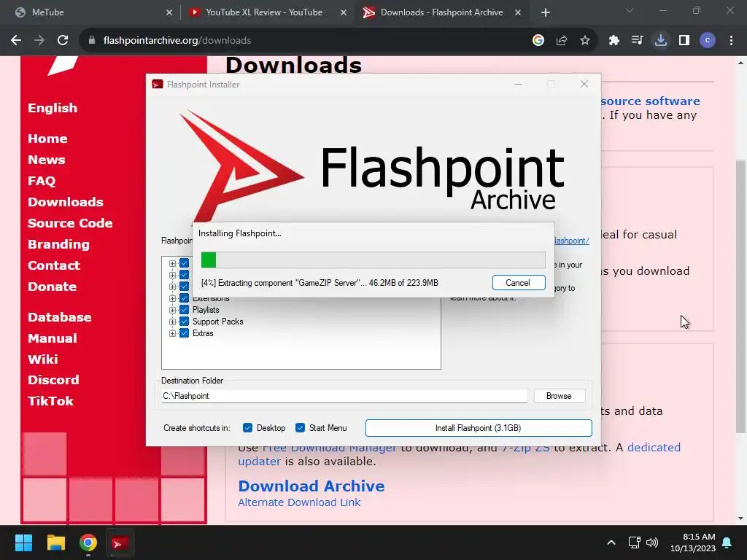This screenshot has height=560, width=747.
Task: Uncheck the Support Packs checkbox
Action: pos(185,322)
